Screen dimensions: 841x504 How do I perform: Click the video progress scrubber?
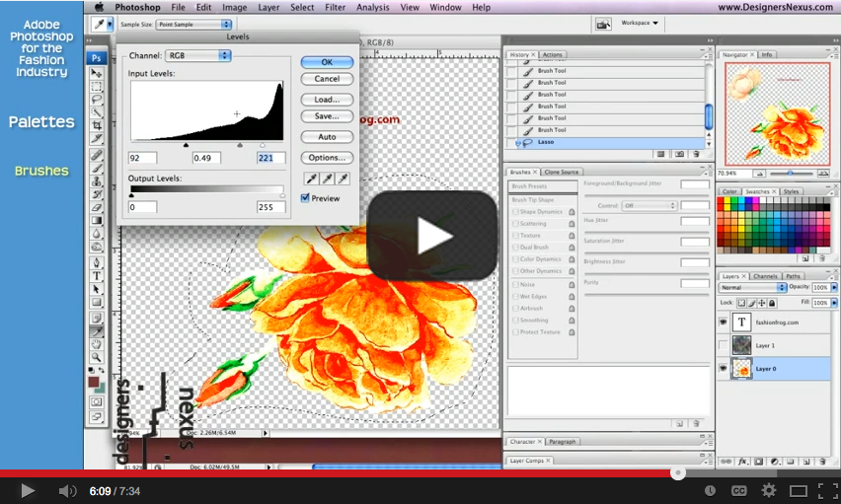point(678,472)
